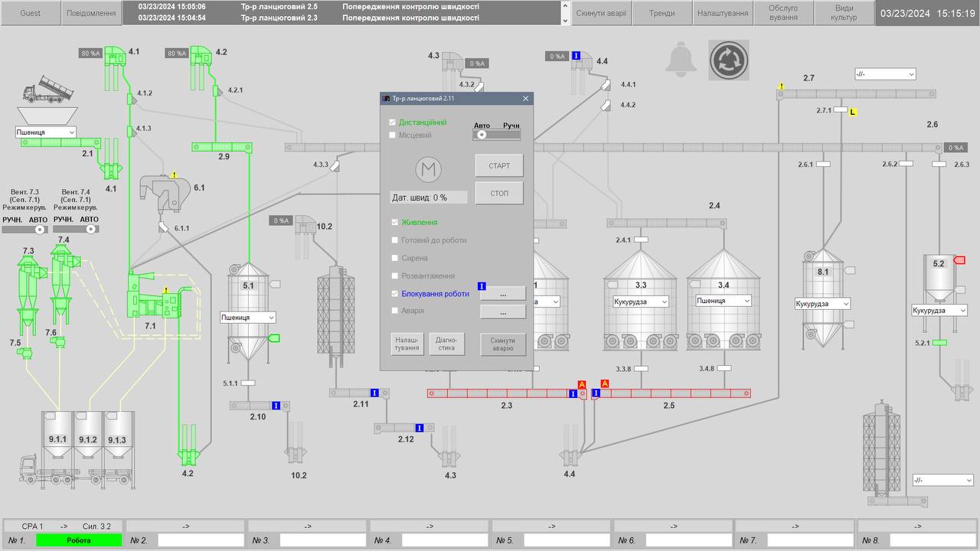
Task: Expand the Кукурудза dropdown on silo 3.3
Action: [640, 302]
